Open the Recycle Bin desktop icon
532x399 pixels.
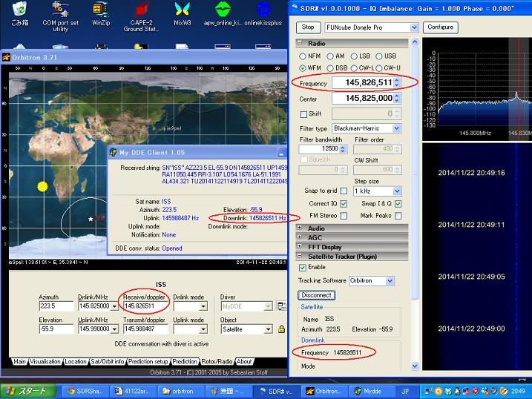tap(20, 13)
